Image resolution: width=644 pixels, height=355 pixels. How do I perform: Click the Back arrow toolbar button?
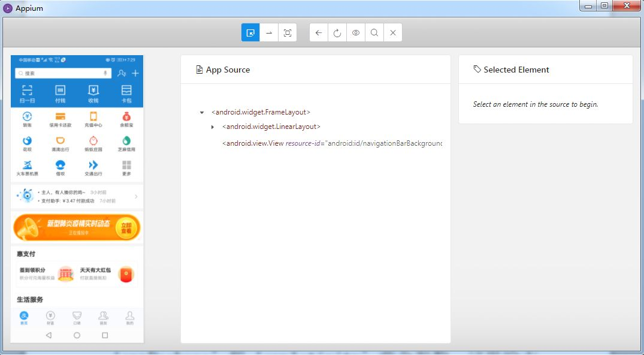point(319,33)
